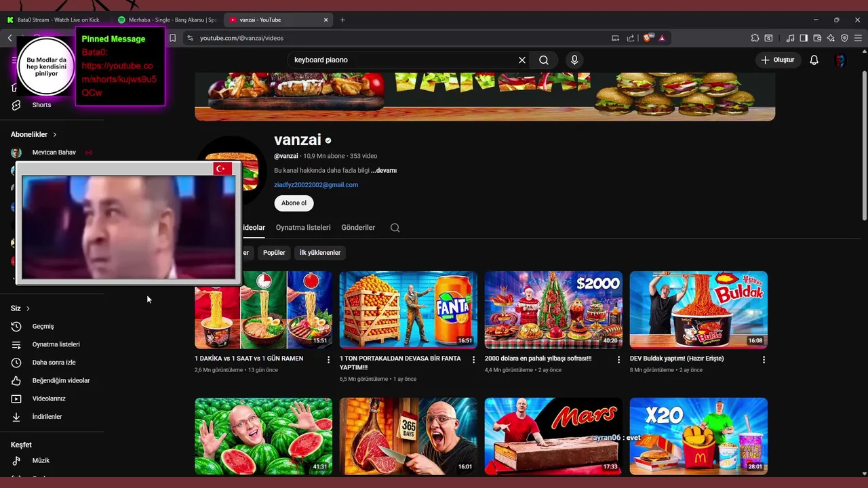Click the Videolarınız play icon
Image resolution: width=868 pixels, height=488 pixels.
[16, 399]
